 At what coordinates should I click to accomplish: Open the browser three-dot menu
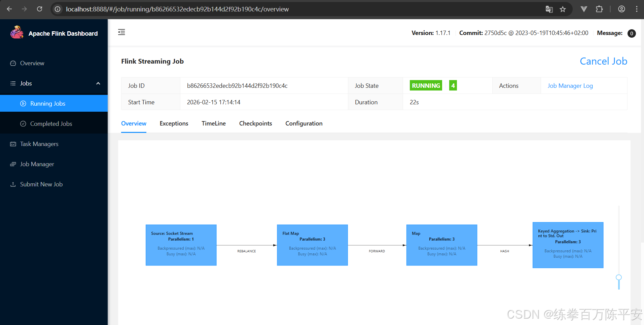[637, 9]
